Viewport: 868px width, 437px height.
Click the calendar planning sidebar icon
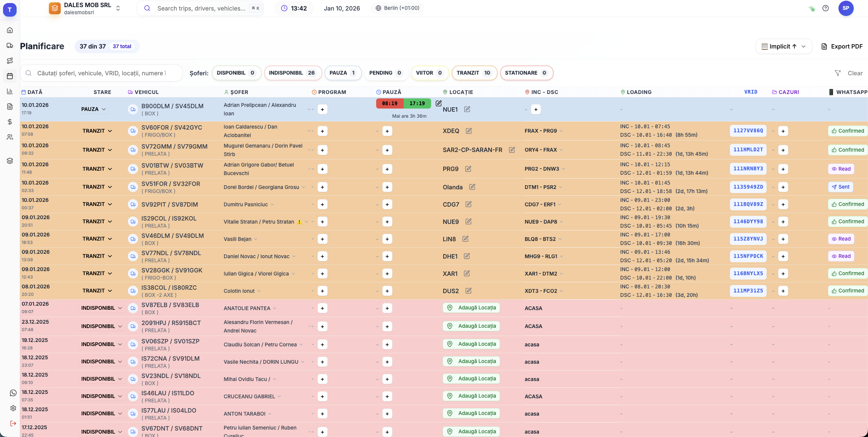point(10,76)
